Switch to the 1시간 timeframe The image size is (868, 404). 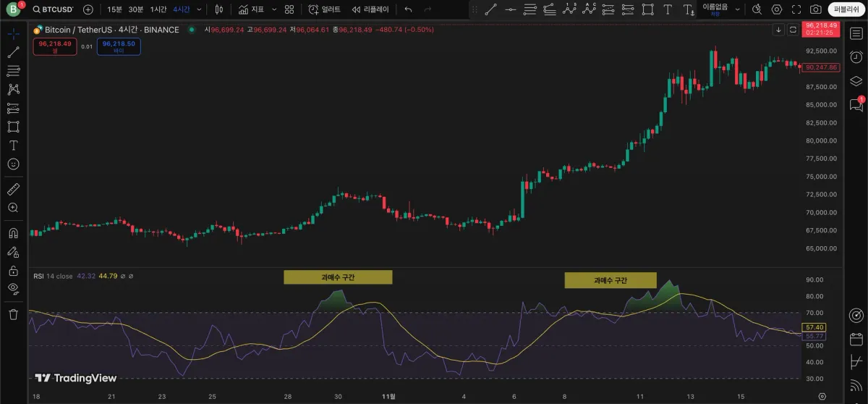(x=158, y=10)
